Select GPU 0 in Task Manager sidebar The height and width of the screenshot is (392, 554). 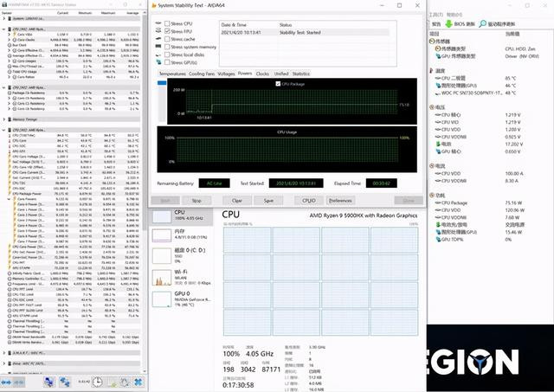183,299
